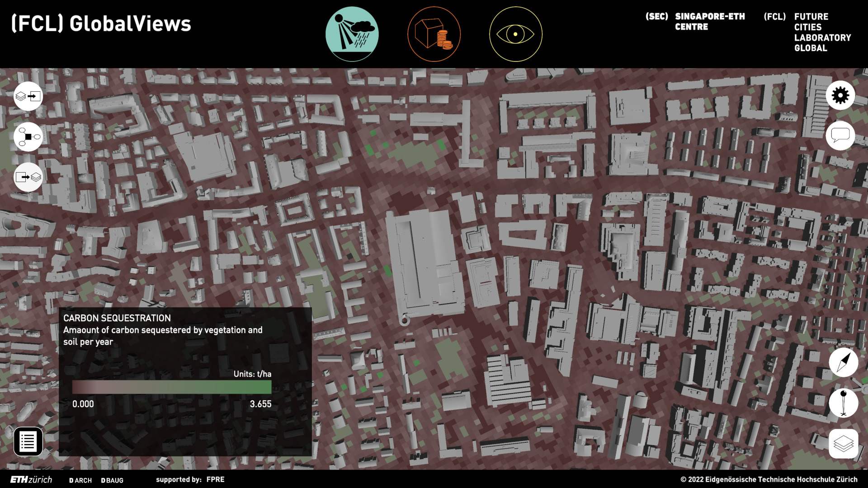Image resolution: width=868 pixels, height=488 pixels.
Task: Click the FCL GlobalViews title
Action: click(101, 23)
